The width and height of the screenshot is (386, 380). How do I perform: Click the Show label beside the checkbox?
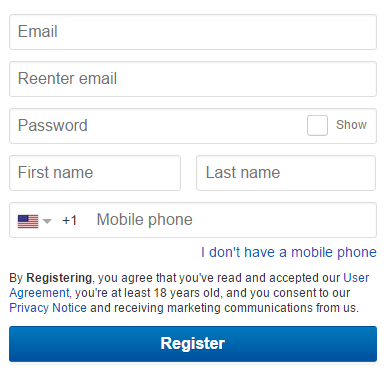click(351, 125)
